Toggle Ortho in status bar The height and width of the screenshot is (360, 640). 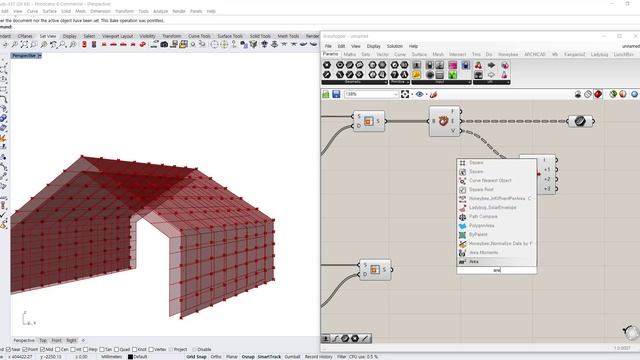[216, 356]
